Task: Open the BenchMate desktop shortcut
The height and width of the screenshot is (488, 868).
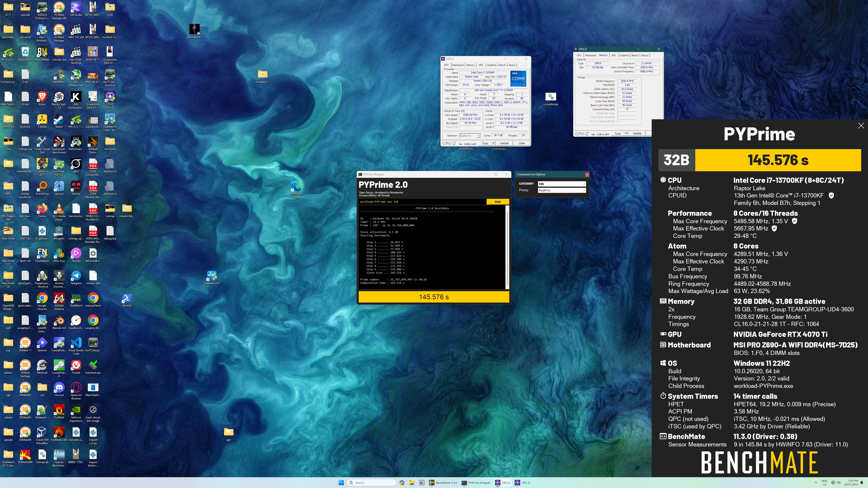Action: click(x=42, y=54)
